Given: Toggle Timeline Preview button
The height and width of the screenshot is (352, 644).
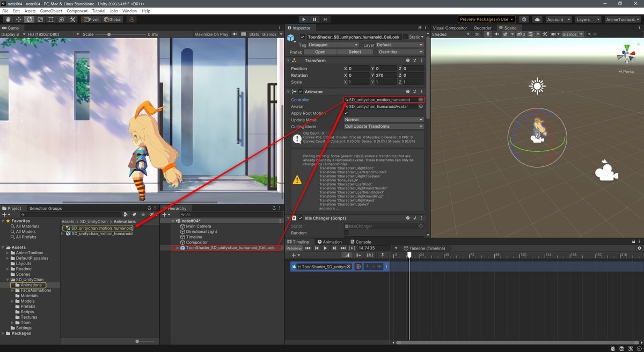Looking at the screenshot, I should pyautogui.click(x=294, y=248).
